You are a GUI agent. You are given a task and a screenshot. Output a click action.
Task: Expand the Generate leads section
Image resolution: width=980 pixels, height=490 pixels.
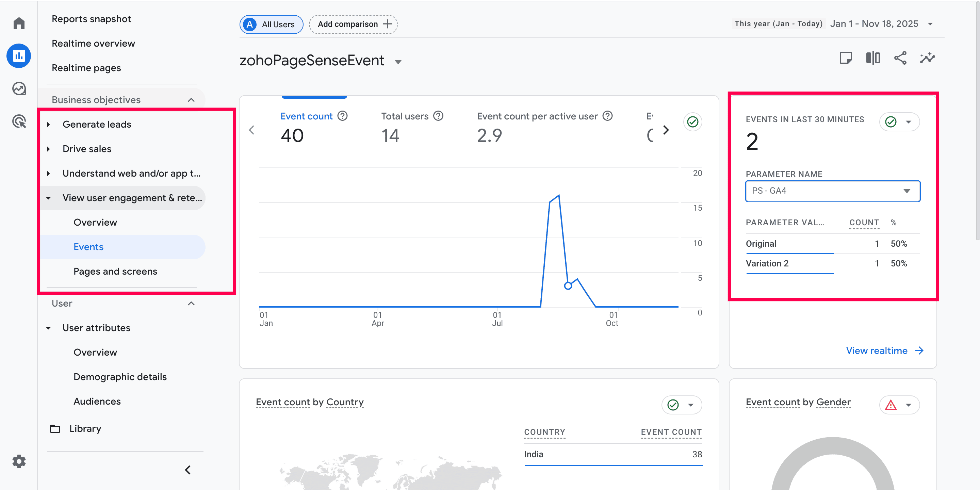point(97,125)
